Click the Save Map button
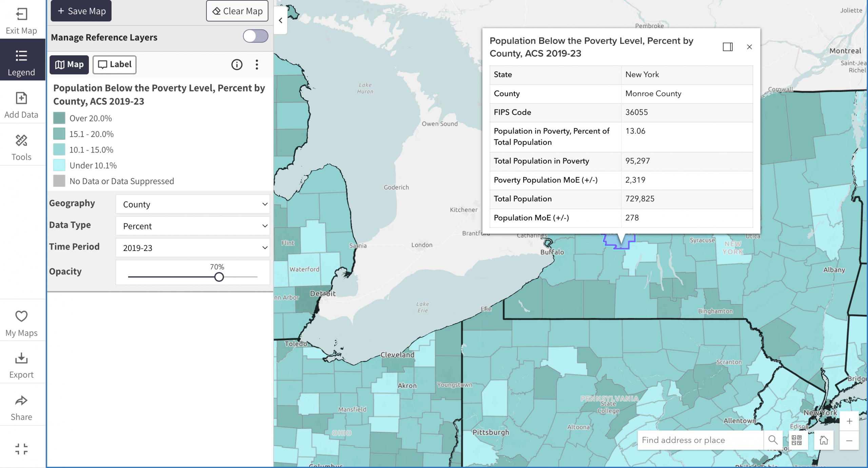Image resolution: width=868 pixels, height=468 pixels. click(81, 11)
